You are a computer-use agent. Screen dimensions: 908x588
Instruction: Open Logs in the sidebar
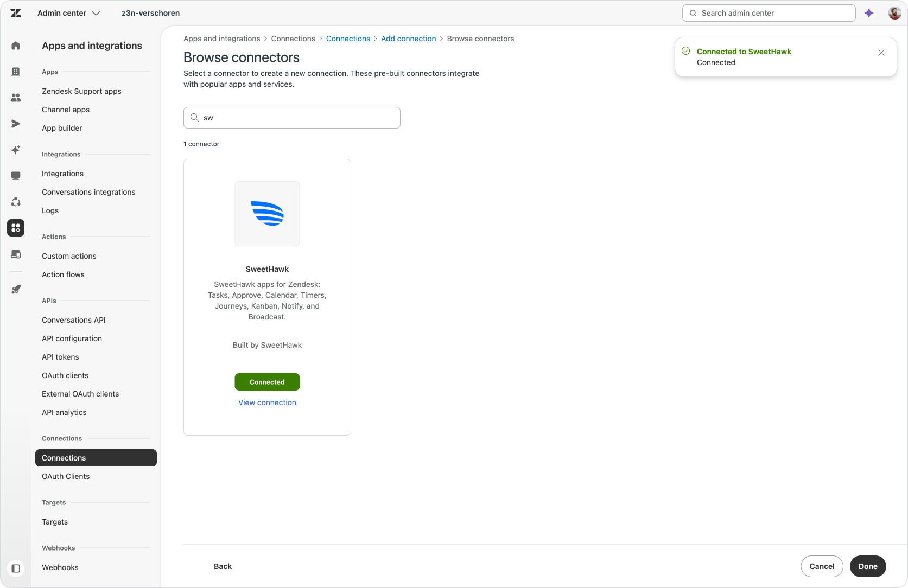[50, 210]
